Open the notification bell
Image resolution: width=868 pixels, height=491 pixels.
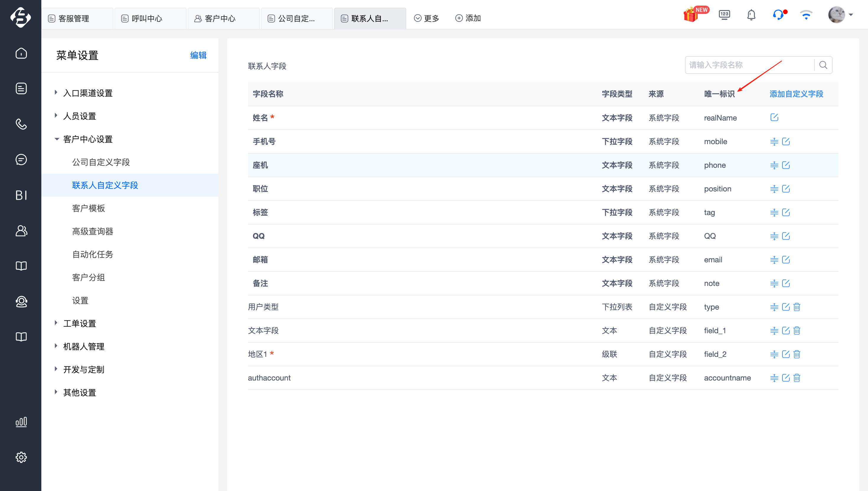751,15
